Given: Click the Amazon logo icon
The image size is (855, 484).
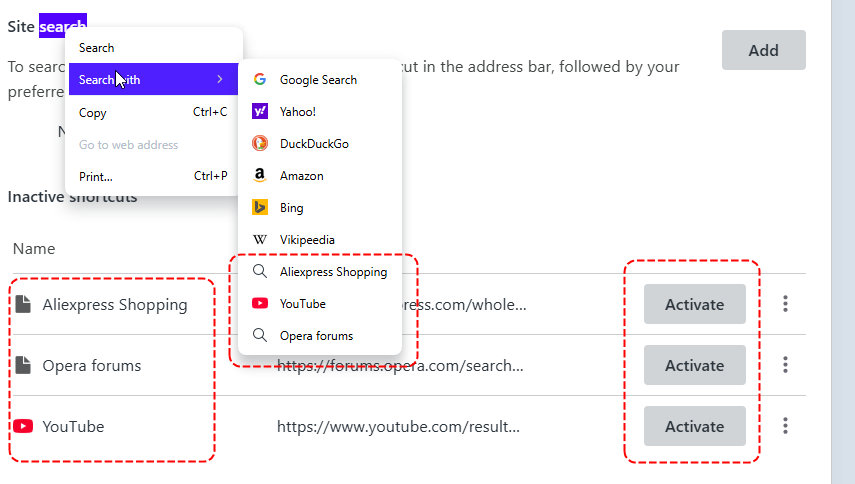Looking at the screenshot, I should pyautogui.click(x=260, y=175).
